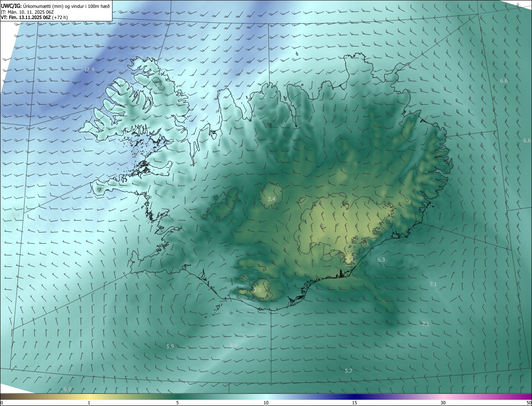Click the 0 tick on the color scale
The image size is (532, 406).
[2, 403]
